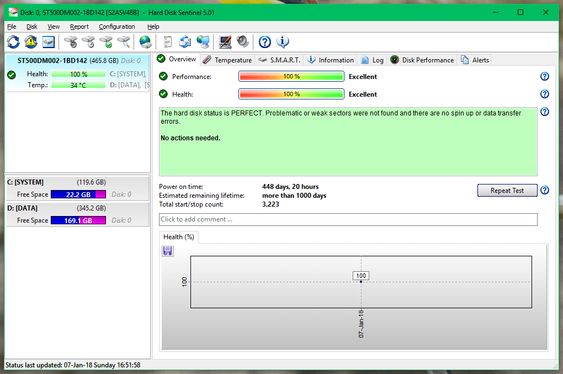The image size is (563, 374).
Task: Open the Help menu
Action: [153, 27]
